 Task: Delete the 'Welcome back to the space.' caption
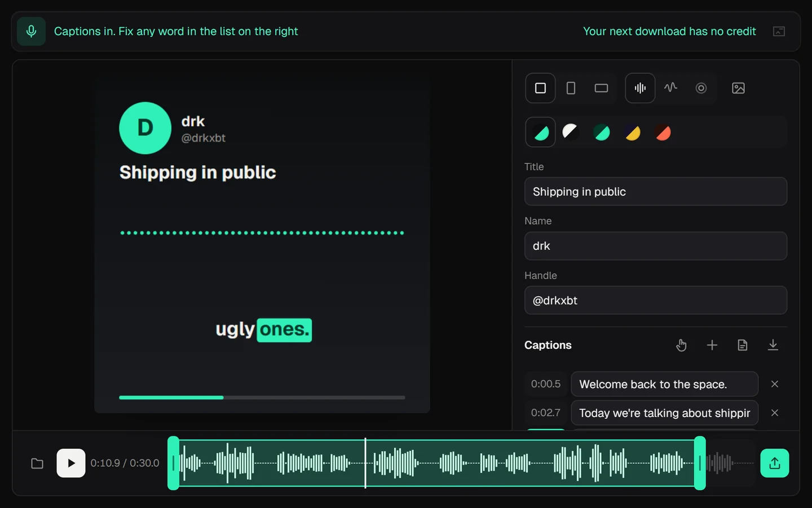tap(775, 384)
